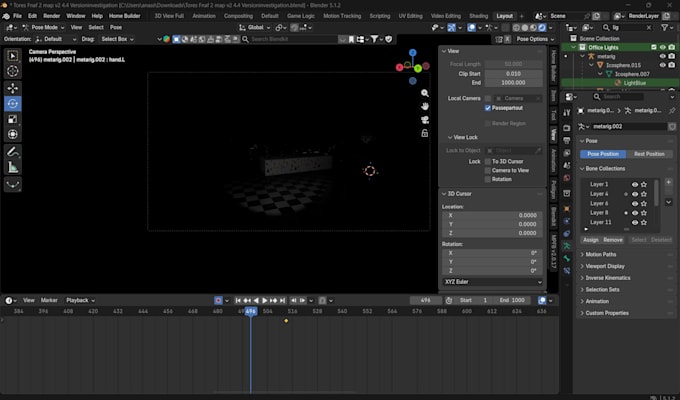The height and width of the screenshot is (400, 680).
Task: Open the Bone properties tab icon
Action: pos(566,259)
